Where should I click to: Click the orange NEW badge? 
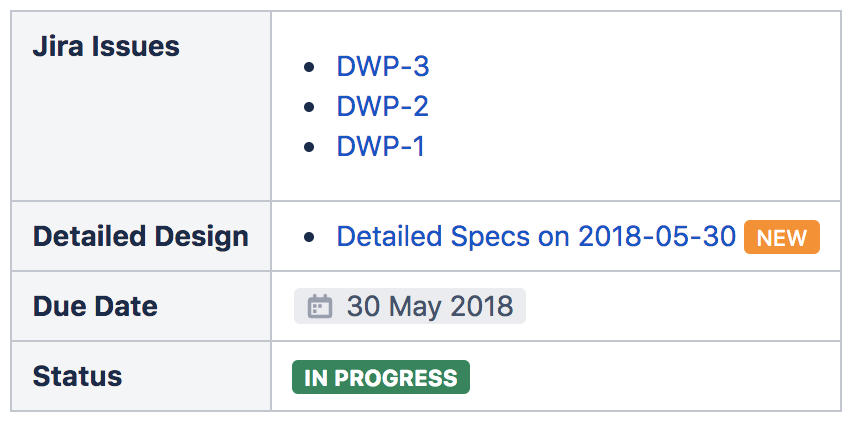coord(781,238)
